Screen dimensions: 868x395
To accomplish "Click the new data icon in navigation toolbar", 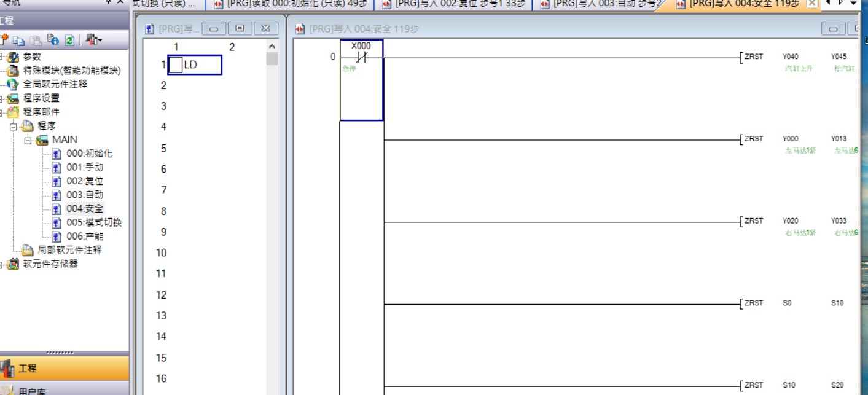I will pos(4,40).
